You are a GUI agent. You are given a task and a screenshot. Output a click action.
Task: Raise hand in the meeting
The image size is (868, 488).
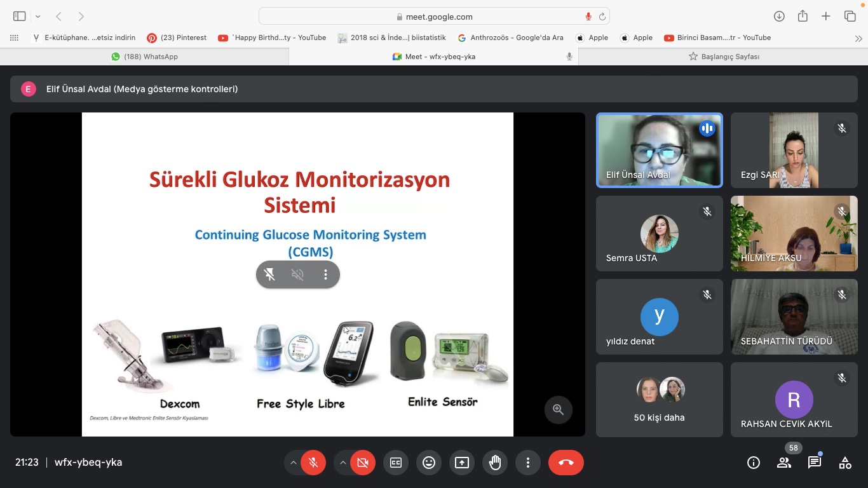(495, 463)
